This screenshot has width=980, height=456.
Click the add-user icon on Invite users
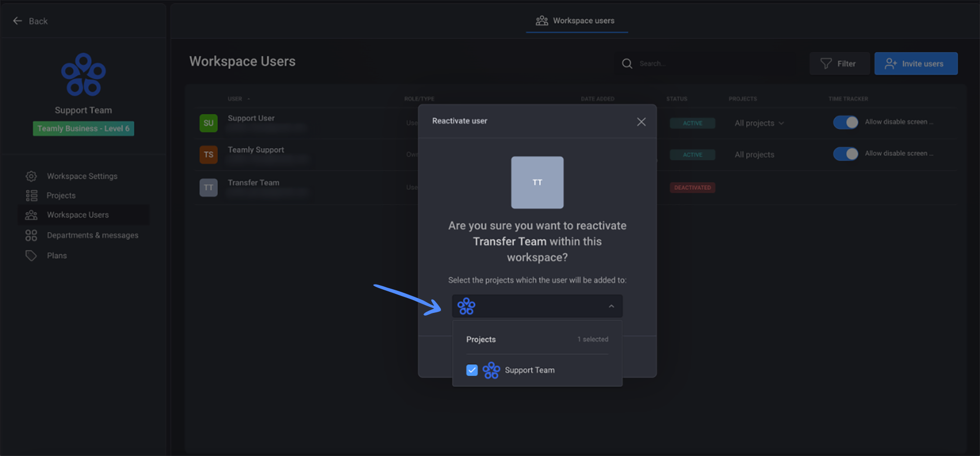pos(891,64)
